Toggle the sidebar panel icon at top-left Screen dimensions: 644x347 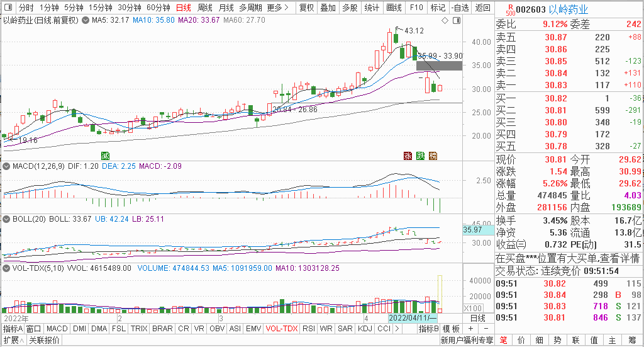8,8
